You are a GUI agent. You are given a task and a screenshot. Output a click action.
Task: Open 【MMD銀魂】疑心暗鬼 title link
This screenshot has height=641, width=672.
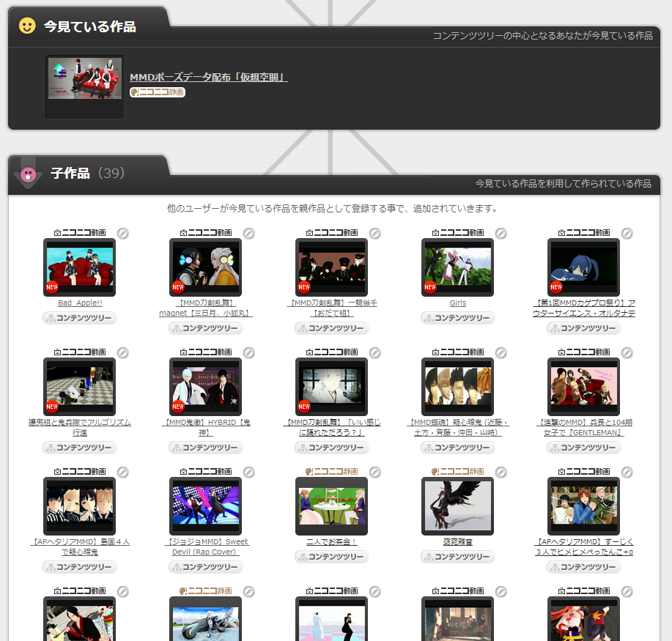tap(458, 428)
